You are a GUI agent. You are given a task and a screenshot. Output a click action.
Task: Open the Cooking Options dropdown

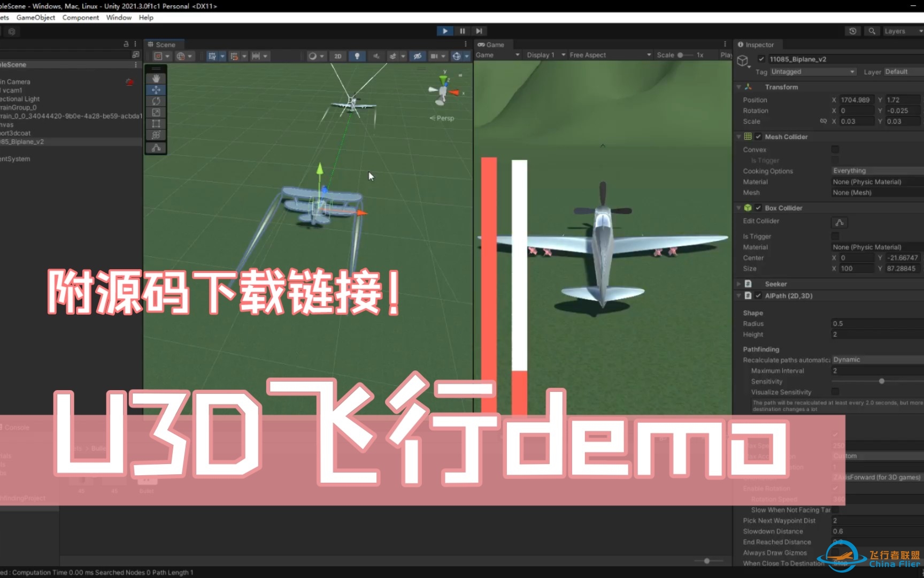pos(877,171)
